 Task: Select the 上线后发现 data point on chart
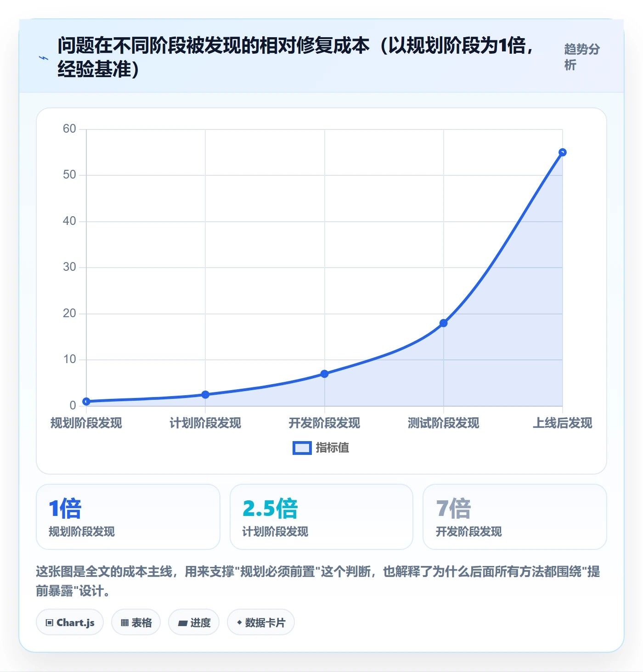tap(562, 152)
